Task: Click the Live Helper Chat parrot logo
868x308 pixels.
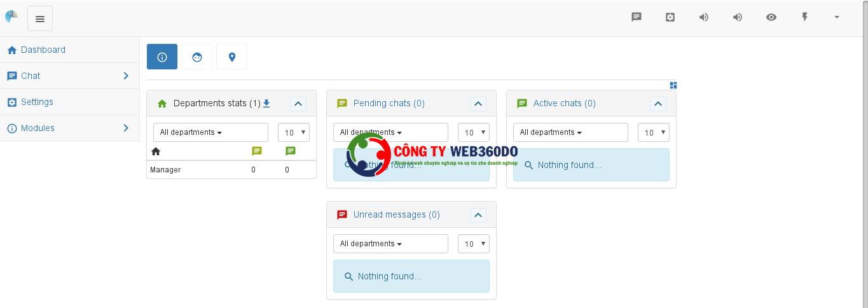Action: (11, 17)
